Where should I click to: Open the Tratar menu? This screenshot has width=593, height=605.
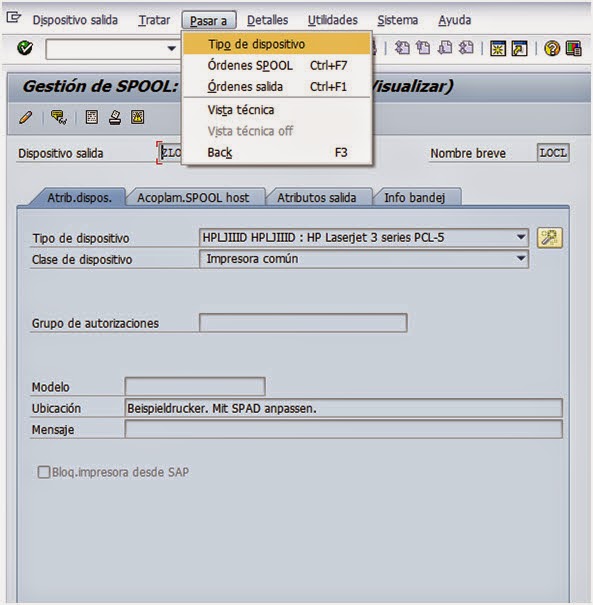(x=154, y=20)
